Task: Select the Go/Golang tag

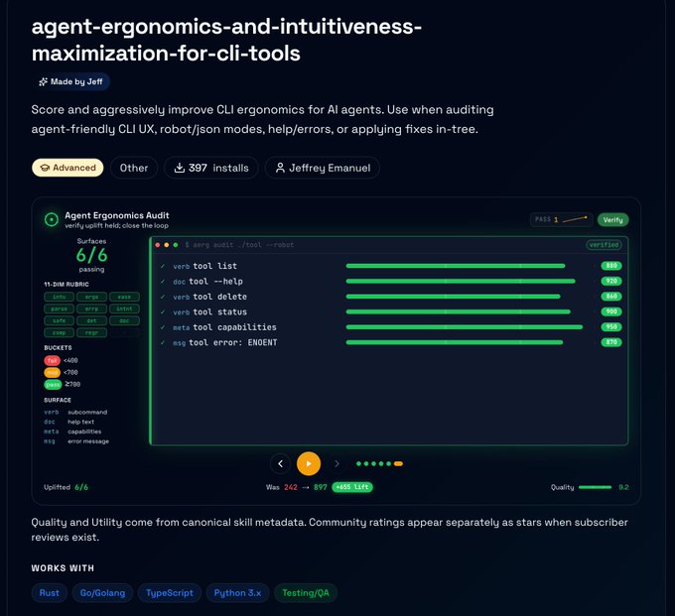Action: (102, 593)
